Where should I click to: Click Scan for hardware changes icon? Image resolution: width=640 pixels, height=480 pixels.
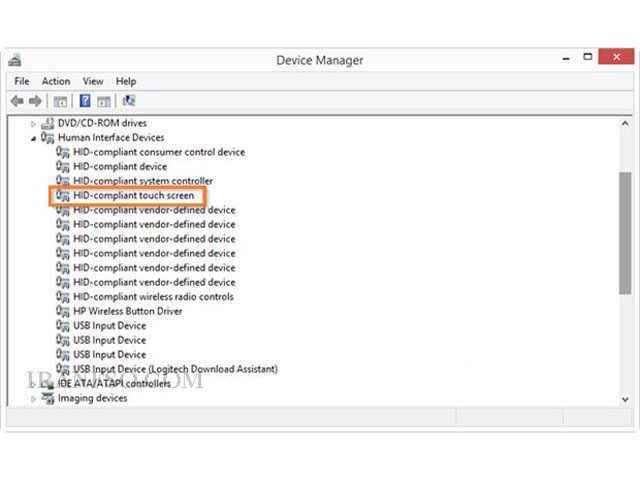point(129,100)
